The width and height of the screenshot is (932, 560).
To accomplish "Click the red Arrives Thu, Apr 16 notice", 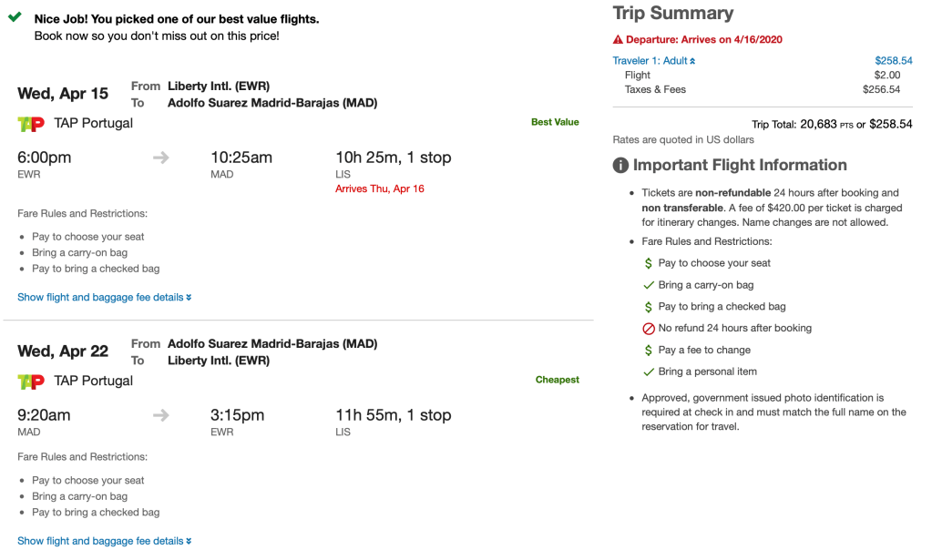I will (x=380, y=189).
